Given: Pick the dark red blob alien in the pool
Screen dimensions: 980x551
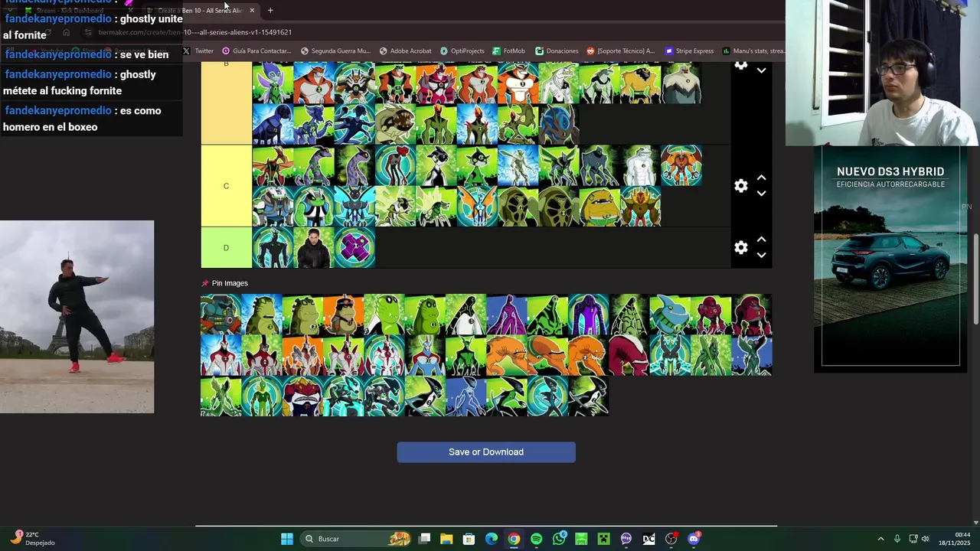Looking at the screenshot, I should pyautogui.click(x=629, y=355).
